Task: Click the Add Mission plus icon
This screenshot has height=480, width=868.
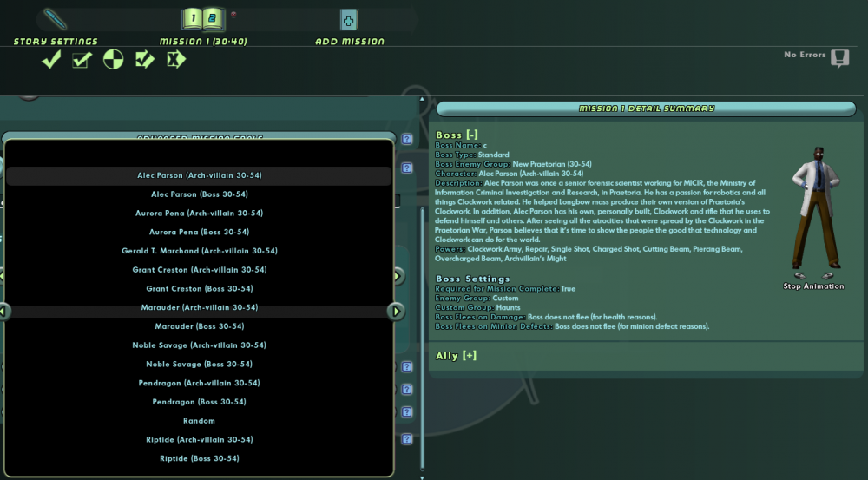Action: [349, 20]
